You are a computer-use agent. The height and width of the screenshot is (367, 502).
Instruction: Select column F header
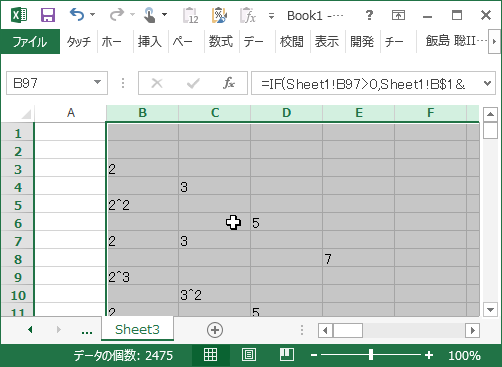tap(430, 113)
